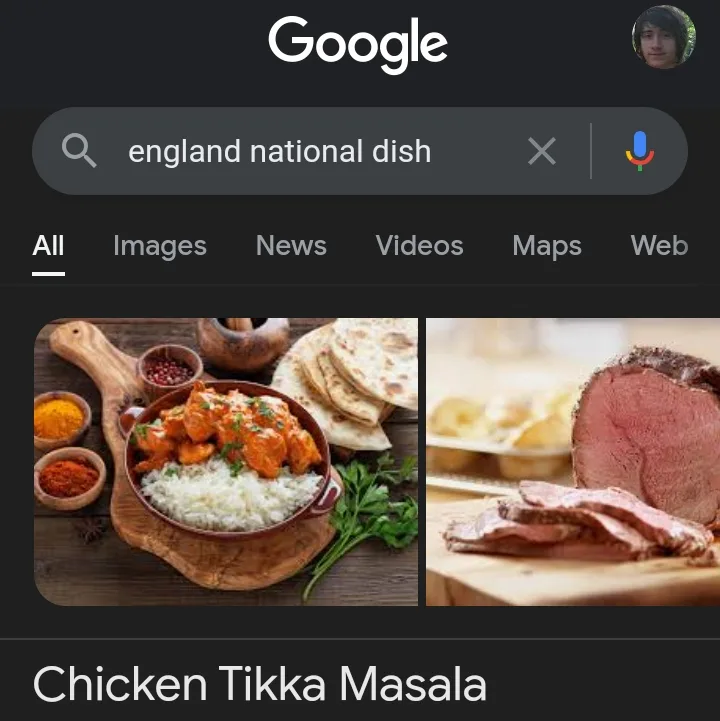
Task: Open the chicken curry bowl photo
Action: coord(226,462)
